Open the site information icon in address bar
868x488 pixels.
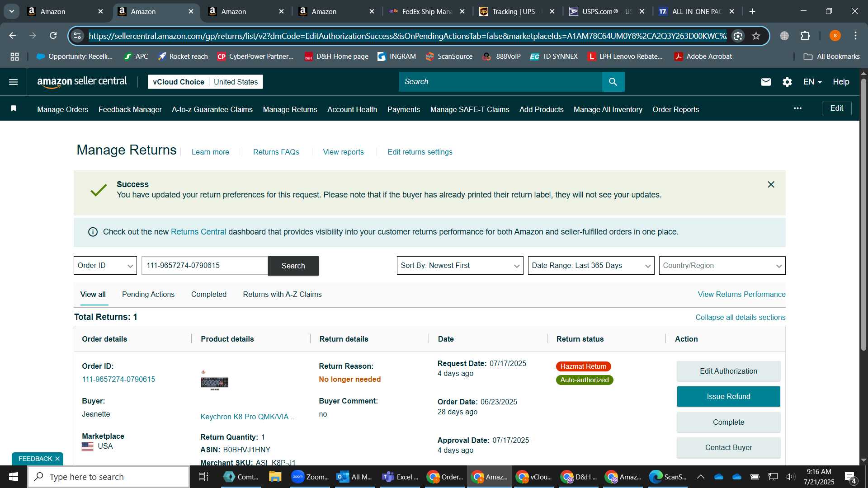pos(78,36)
